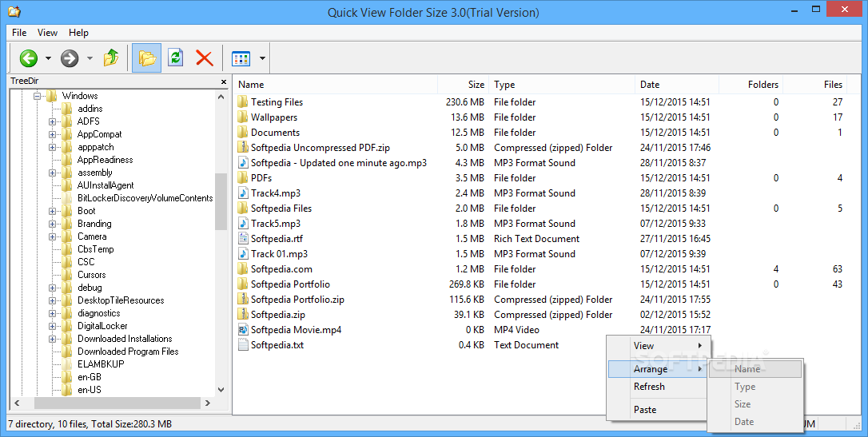This screenshot has width=868, height=437.
Task: Click the Track5.mp3 audio icon
Action: [242, 224]
